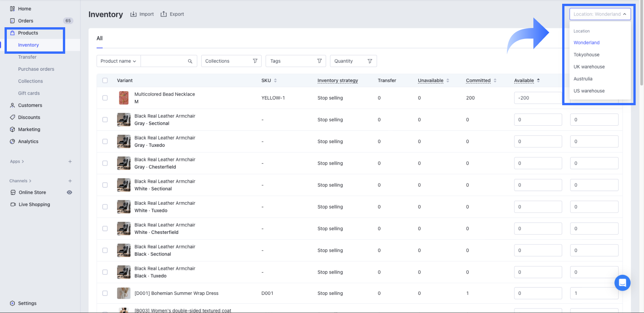
Task: Click the Export button
Action: click(x=172, y=14)
